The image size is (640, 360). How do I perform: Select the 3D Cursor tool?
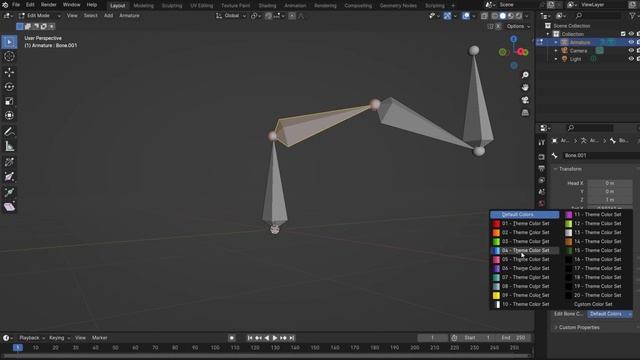click(x=9, y=56)
